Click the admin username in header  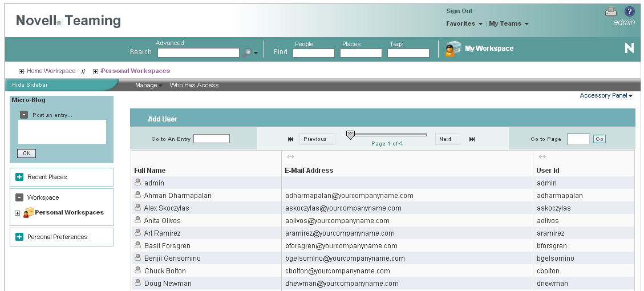[x=624, y=23]
